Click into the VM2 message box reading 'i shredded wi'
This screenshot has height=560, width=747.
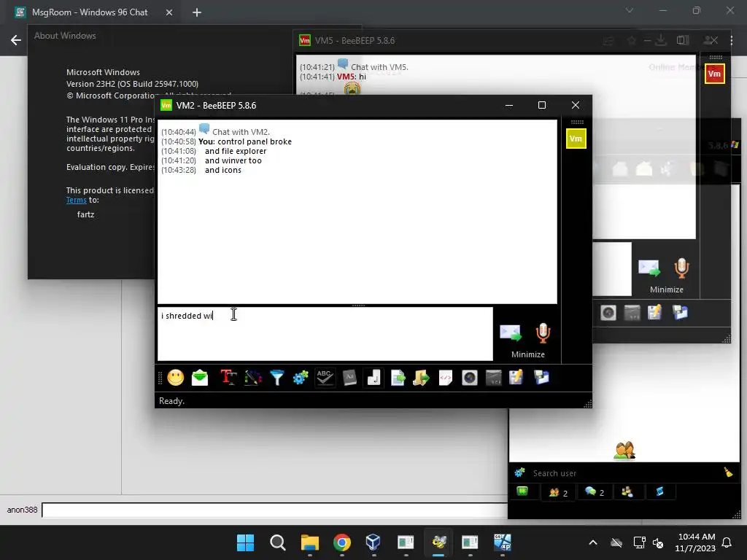click(x=325, y=334)
